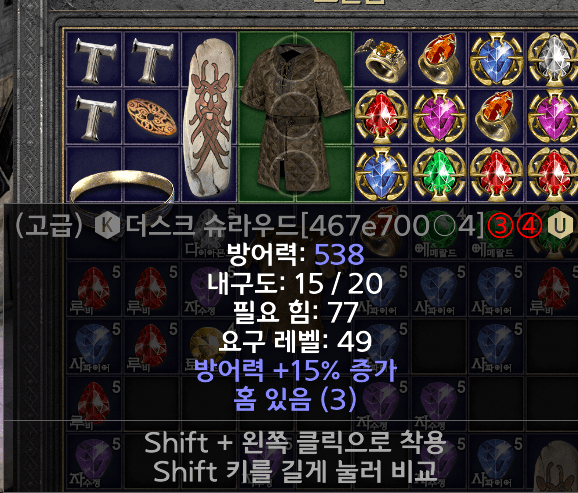Click the red jewel left of purple jewel
The height and width of the screenshot is (493, 578).
click(382, 117)
